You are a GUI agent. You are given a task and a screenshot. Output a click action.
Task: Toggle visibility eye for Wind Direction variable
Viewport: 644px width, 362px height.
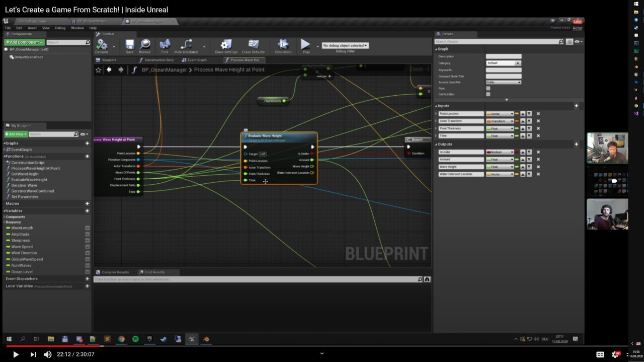point(88,253)
